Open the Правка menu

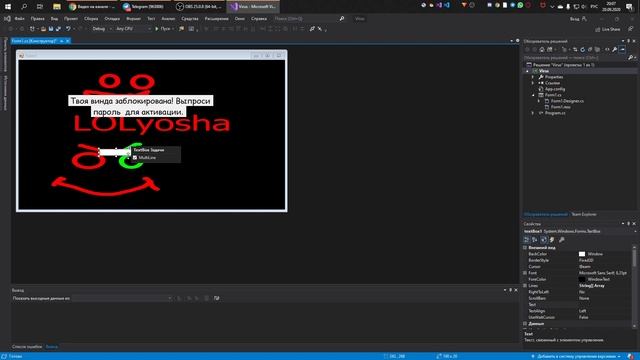click(38, 19)
